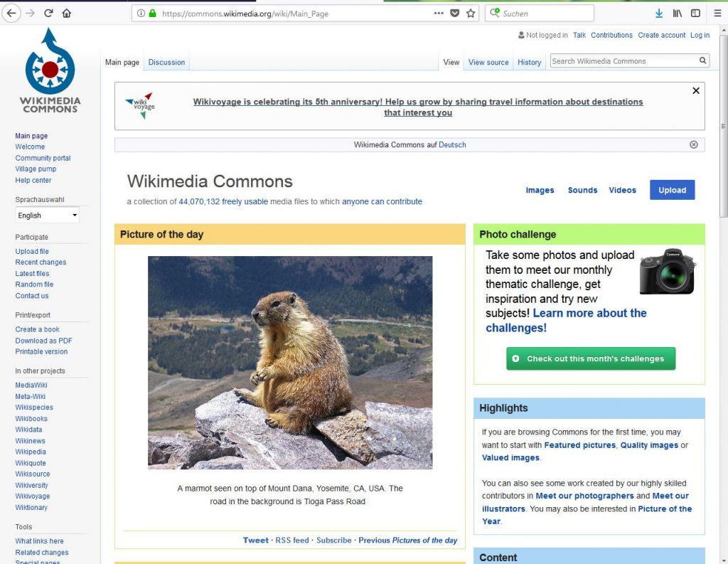Screen dimensions: 728x564
Task: Open Recent changes in sidebar
Action: pos(41,262)
